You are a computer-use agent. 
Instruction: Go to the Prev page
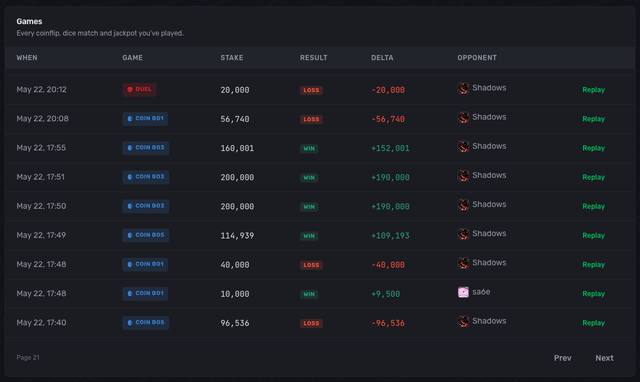pyautogui.click(x=562, y=358)
